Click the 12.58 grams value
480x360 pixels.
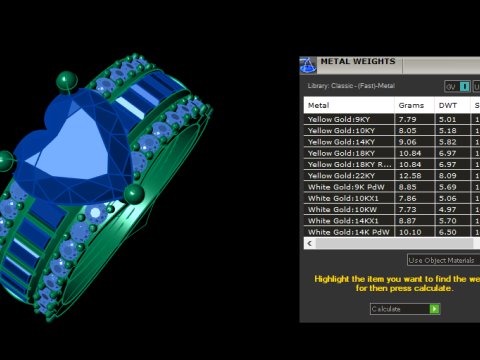click(x=410, y=176)
